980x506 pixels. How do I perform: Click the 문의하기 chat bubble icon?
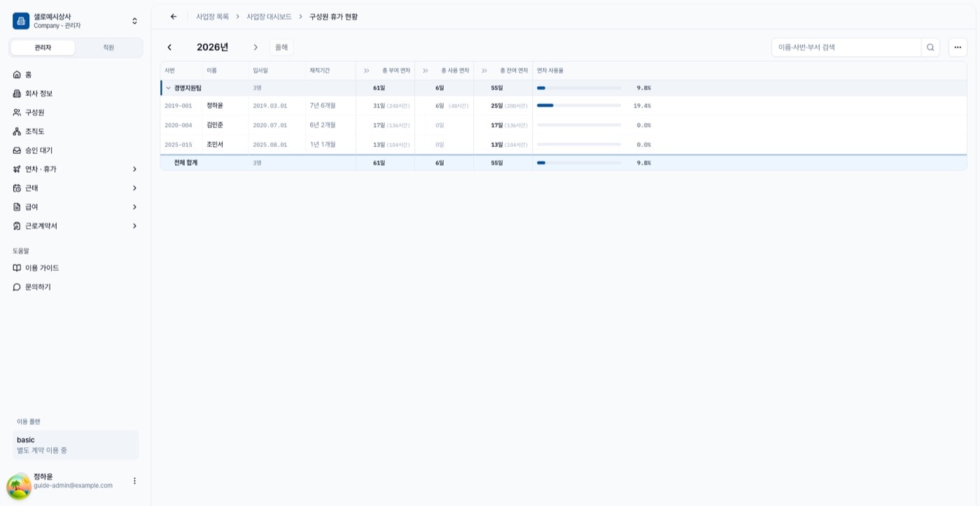tap(17, 287)
